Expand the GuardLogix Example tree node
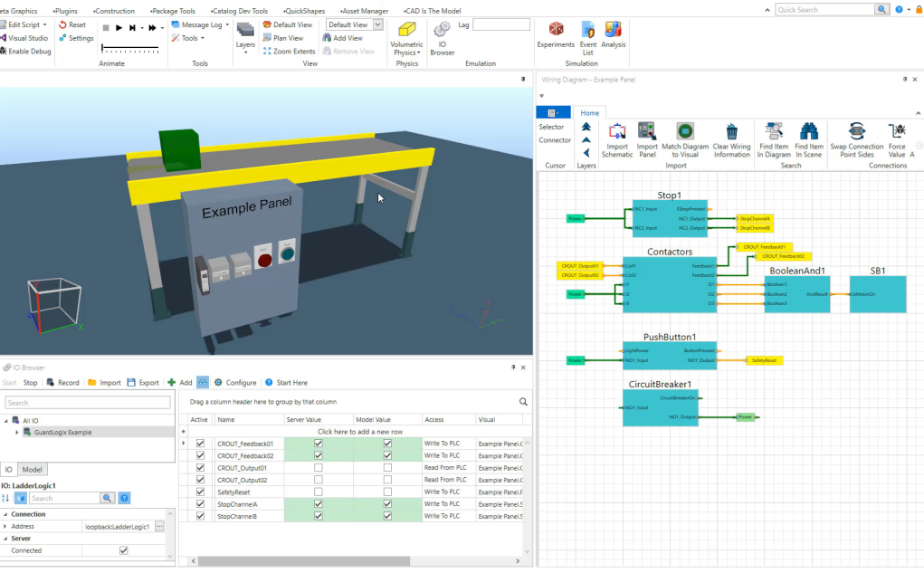 click(x=17, y=433)
